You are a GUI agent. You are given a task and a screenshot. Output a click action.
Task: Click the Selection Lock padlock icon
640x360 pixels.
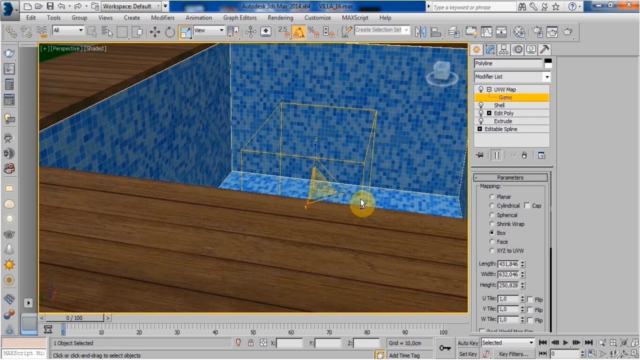point(251,343)
